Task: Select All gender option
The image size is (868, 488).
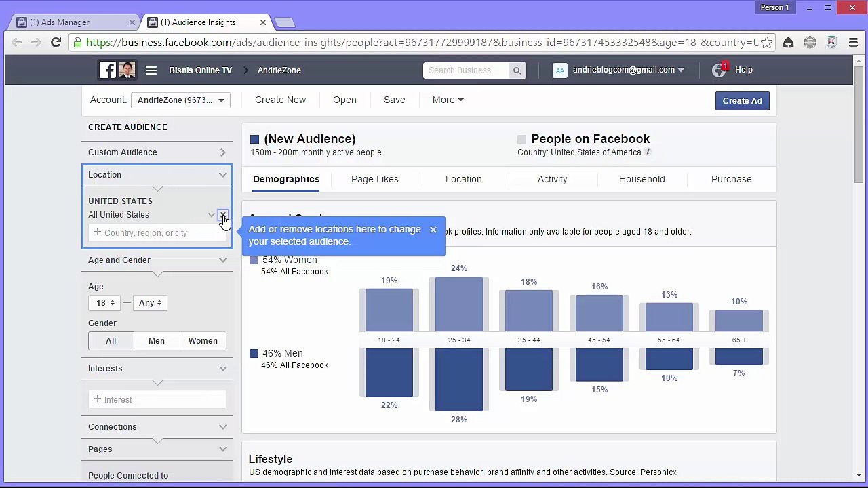Action: [111, 341]
